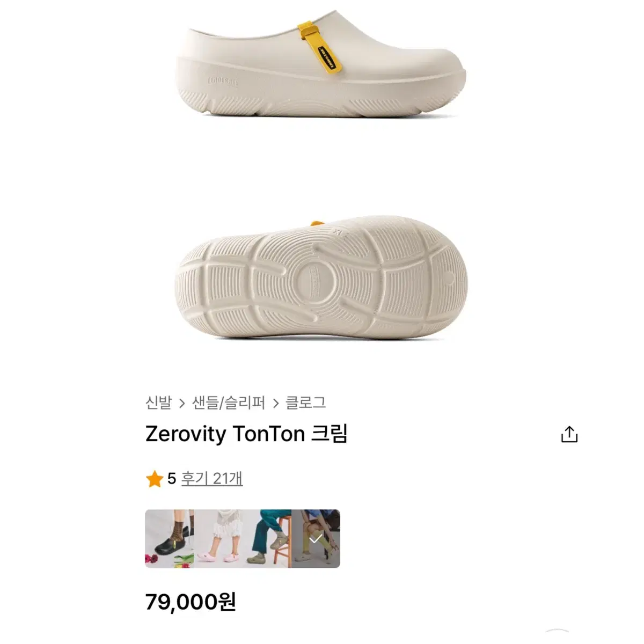
Task: Open the 후기 21개 reviews link
Action: click(x=212, y=478)
